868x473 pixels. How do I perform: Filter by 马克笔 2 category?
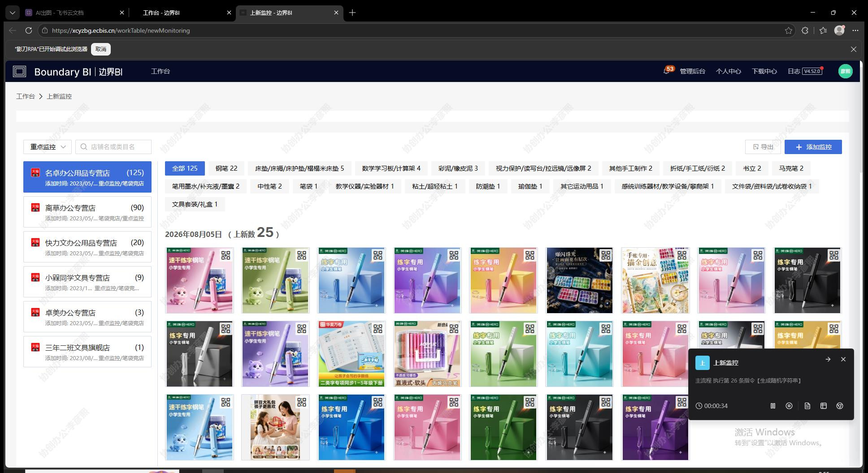[x=791, y=168]
